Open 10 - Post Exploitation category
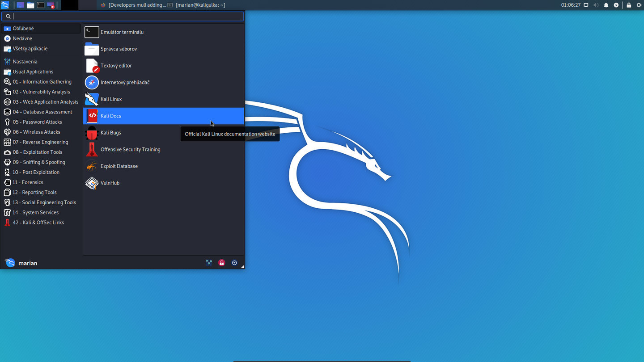 [x=41, y=172]
